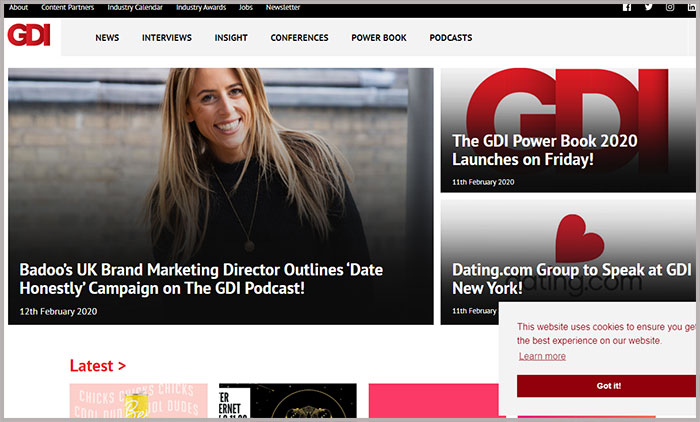Open the GDI Twitter profile icon

point(648,7)
